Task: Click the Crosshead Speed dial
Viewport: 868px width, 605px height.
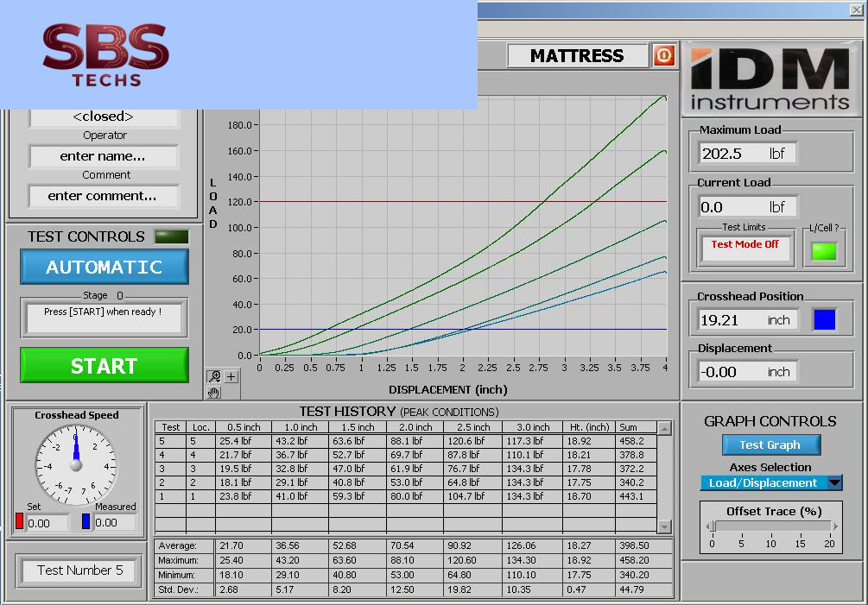Action: [76, 464]
